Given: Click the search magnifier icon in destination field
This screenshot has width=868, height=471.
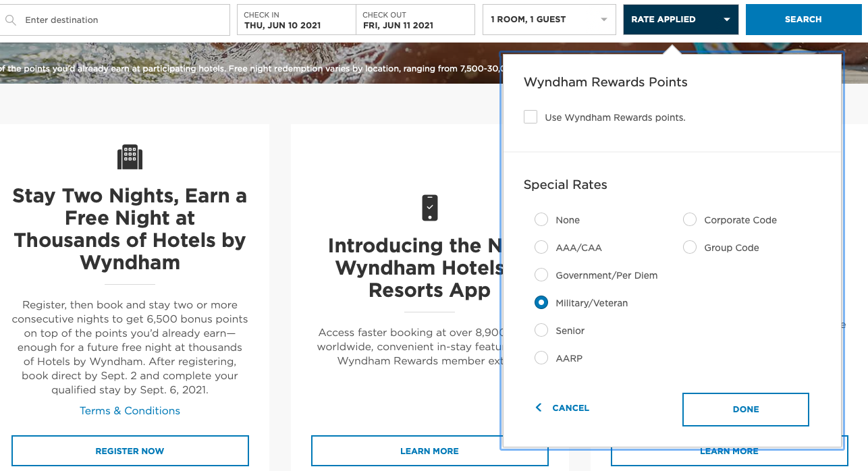Looking at the screenshot, I should tap(10, 20).
